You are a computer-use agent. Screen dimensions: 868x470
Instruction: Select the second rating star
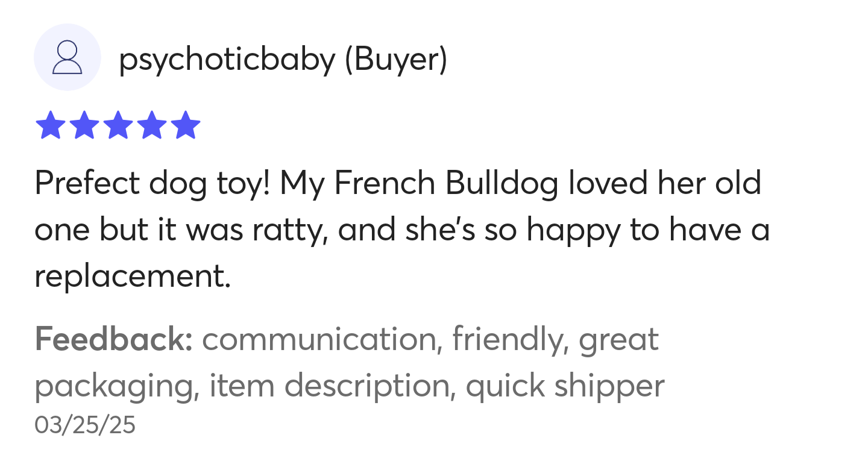84,125
